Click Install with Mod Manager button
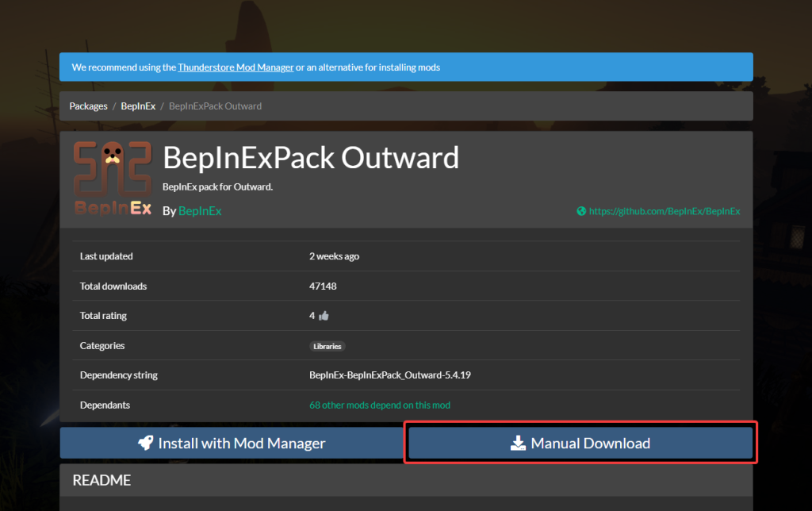The image size is (812, 511). 232,443
